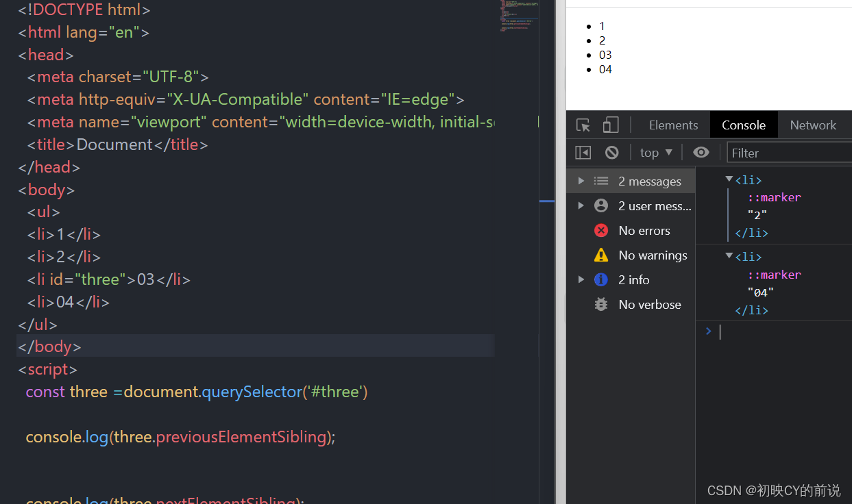The height and width of the screenshot is (504, 852).
Task: Switch to the Network tab
Action: 813,125
